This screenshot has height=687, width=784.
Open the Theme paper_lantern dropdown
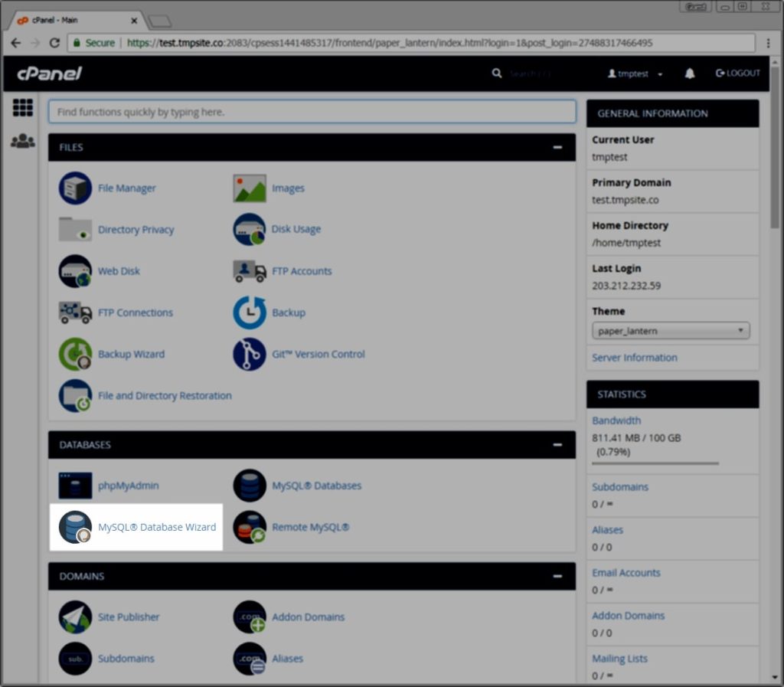point(671,331)
